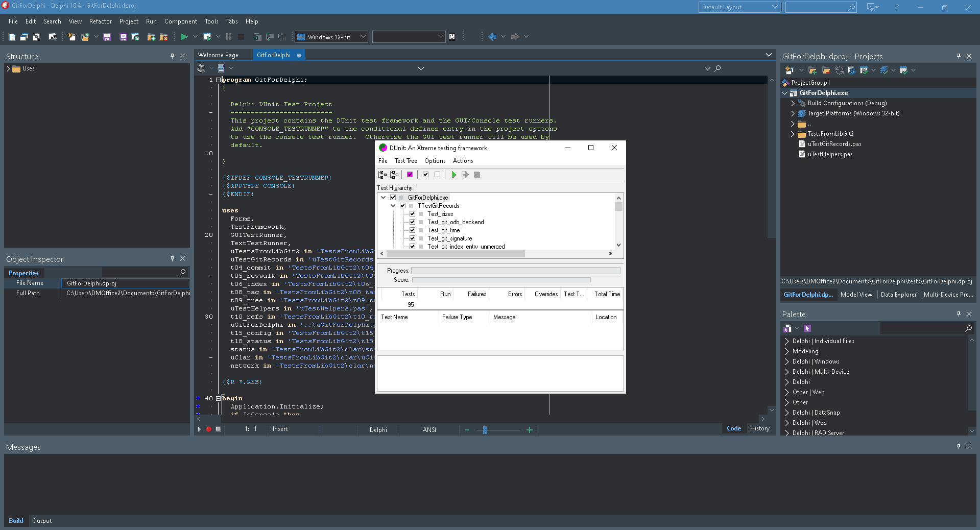Run tests with green arrow in DUnit
This screenshot has width=980, height=530.
tap(453, 175)
